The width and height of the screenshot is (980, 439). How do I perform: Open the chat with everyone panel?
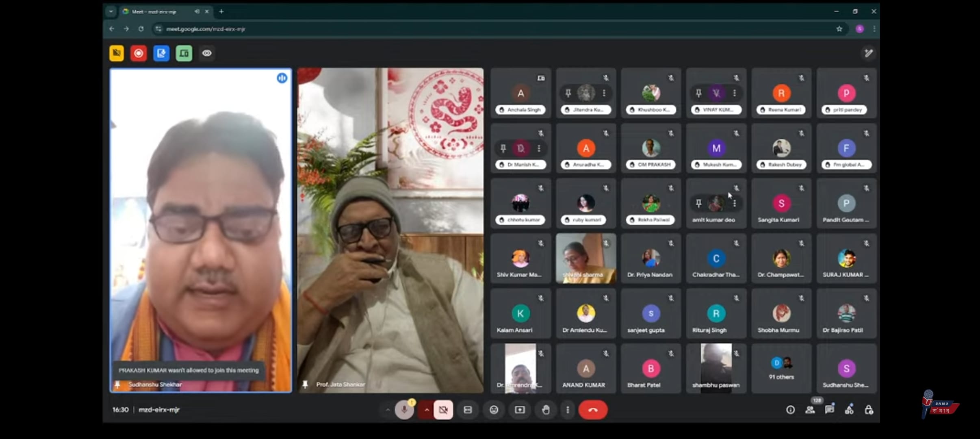(829, 410)
